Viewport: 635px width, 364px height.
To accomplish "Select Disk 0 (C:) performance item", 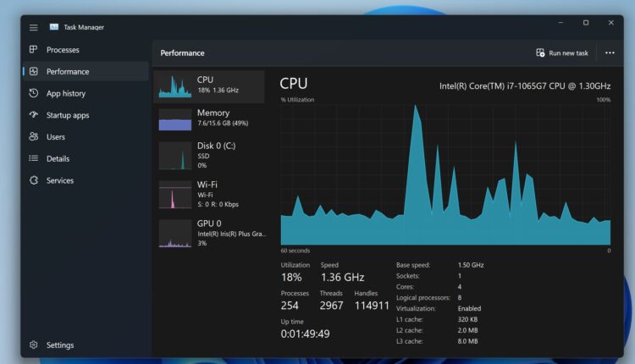I will 208,155.
